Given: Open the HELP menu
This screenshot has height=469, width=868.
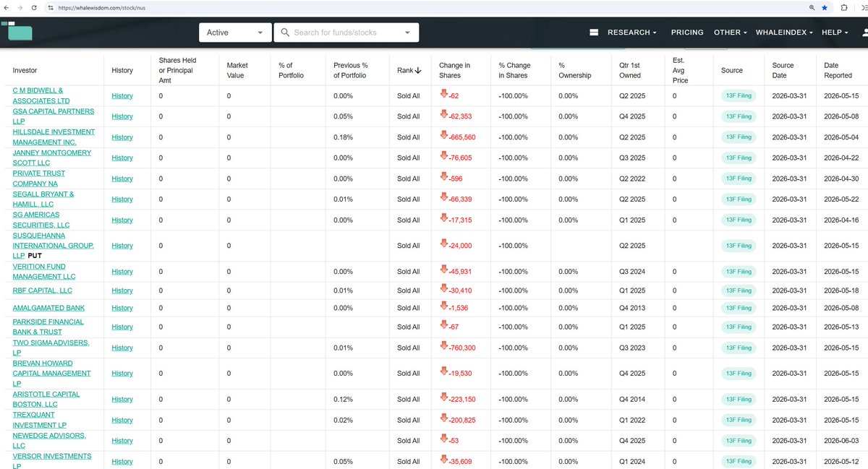Looking at the screenshot, I should pos(835,33).
